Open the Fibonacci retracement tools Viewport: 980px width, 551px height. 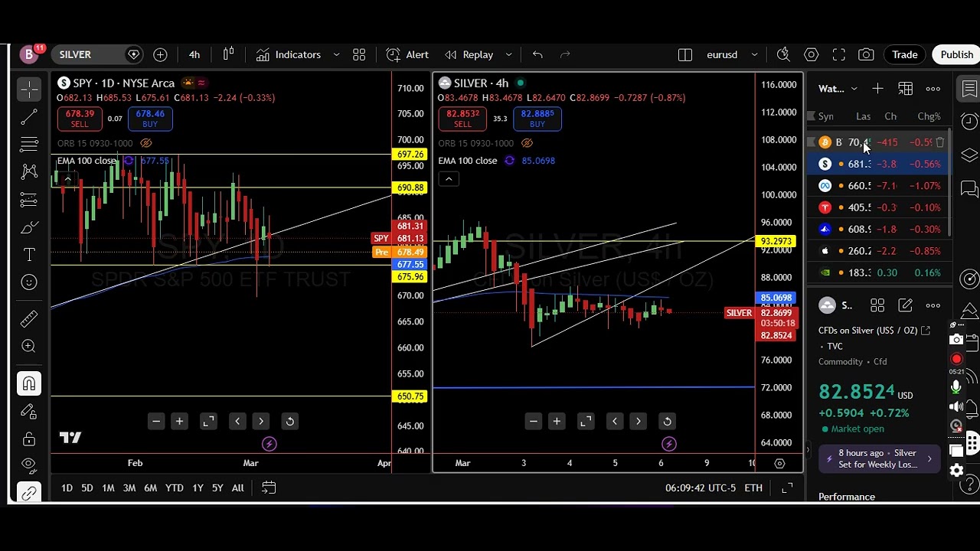coord(29,145)
